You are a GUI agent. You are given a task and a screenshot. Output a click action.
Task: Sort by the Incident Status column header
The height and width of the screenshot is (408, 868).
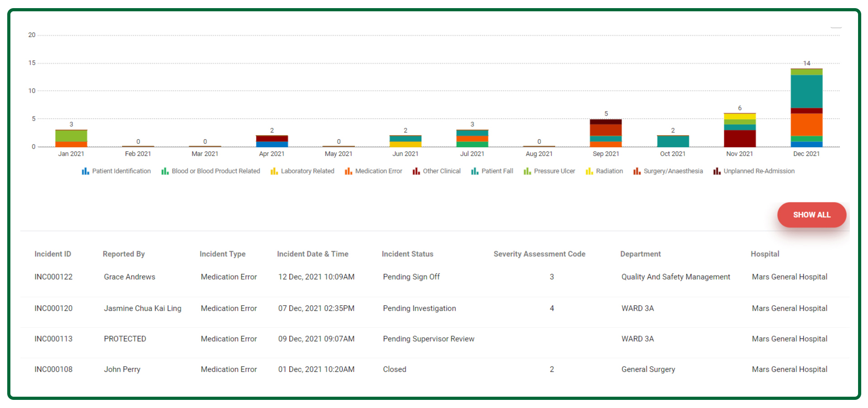click(x=407, y=254)
